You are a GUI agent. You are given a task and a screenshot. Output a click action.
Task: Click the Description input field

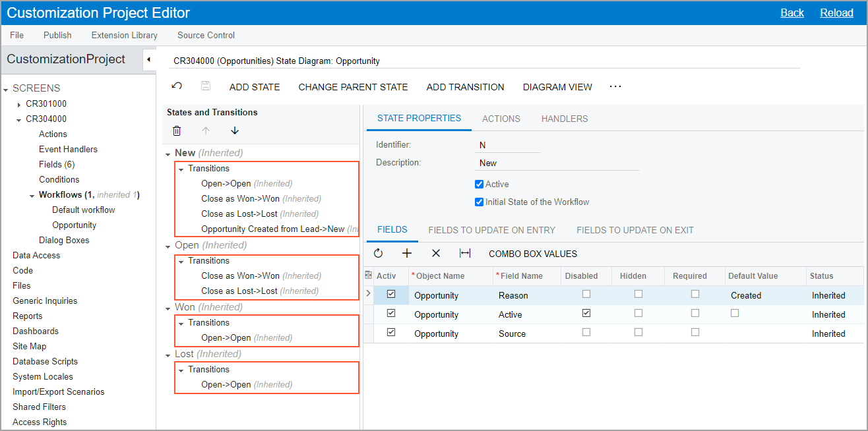click(557, 163)
